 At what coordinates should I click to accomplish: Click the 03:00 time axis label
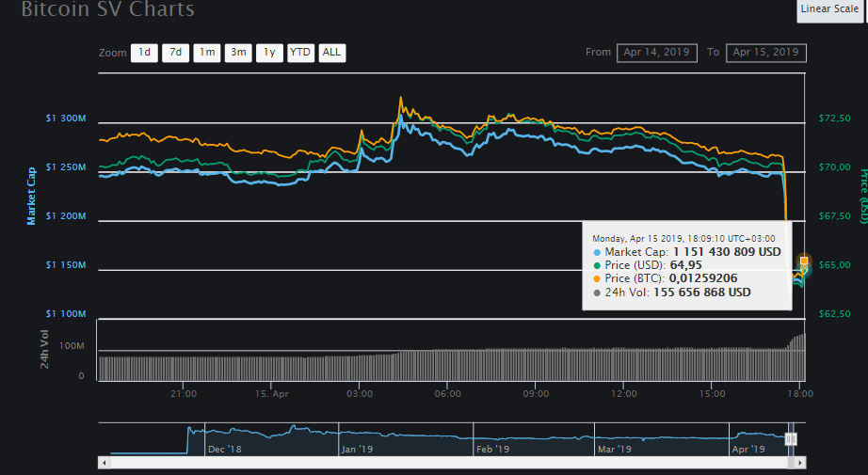(x=360, y=394)
